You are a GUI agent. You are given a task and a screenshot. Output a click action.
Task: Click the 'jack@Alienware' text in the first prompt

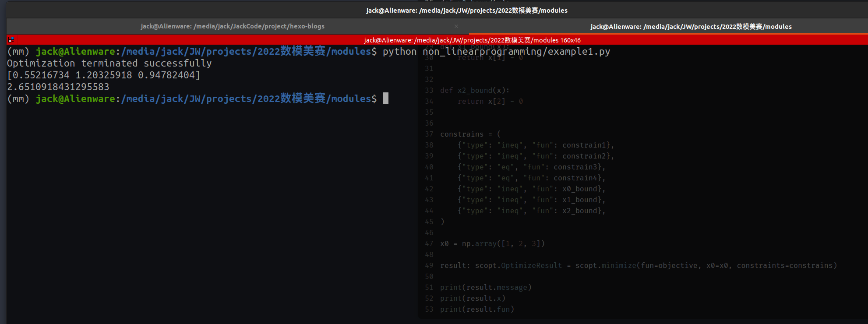pyautogui.click(x=75, y=52)
